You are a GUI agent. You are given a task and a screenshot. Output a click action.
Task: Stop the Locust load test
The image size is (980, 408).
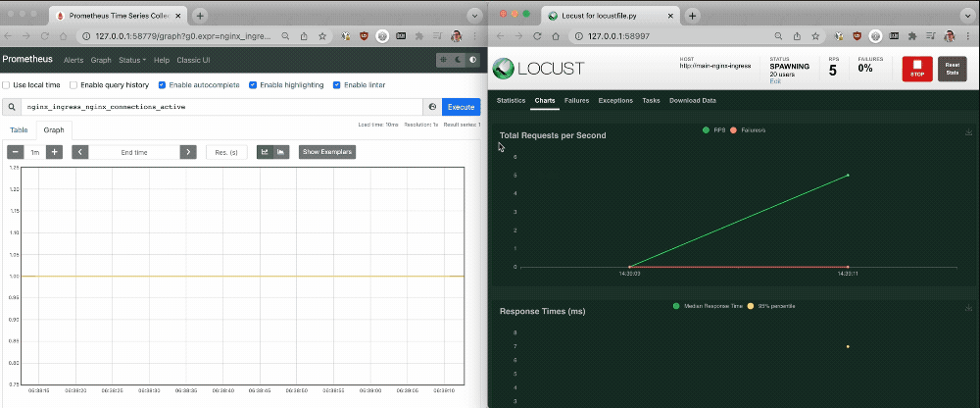(x=917, y=69)
